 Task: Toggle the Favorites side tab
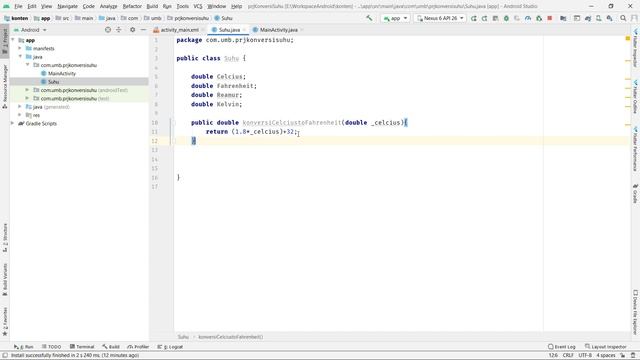pos(5,322)
